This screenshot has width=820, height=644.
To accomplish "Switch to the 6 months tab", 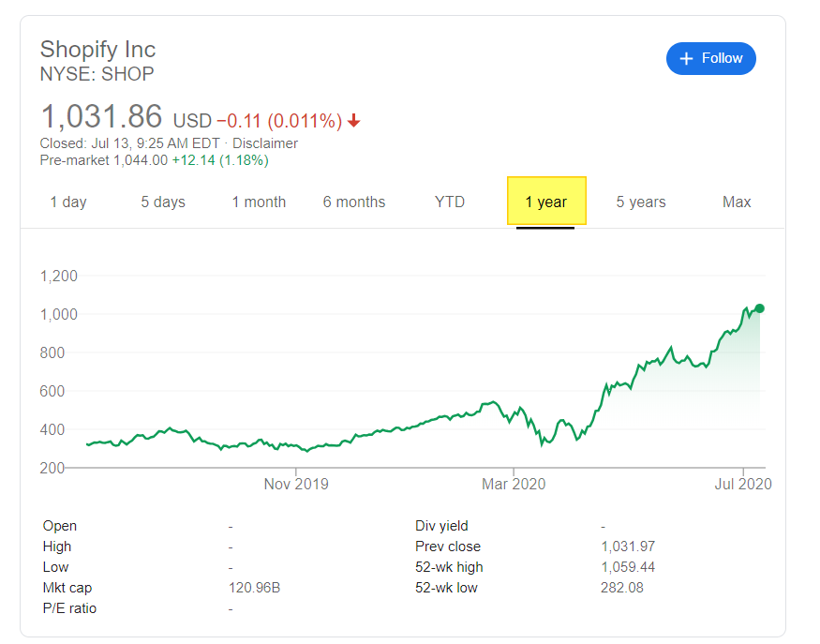I will (354, 202).
